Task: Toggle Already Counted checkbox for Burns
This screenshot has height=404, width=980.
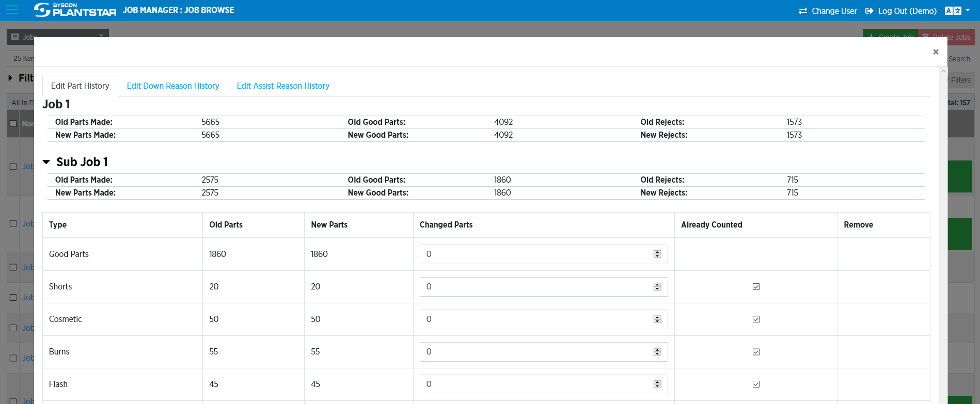Action: coord(756,352)
